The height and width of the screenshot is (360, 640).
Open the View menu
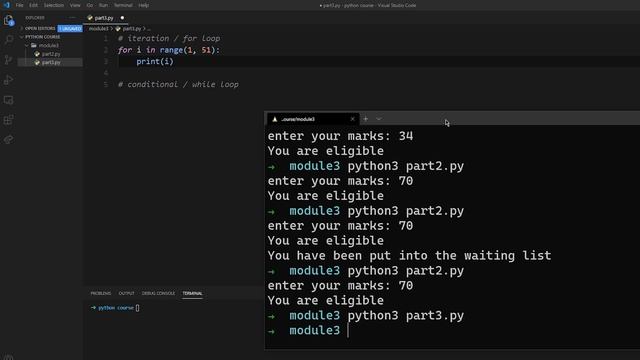tap(75, 5)
